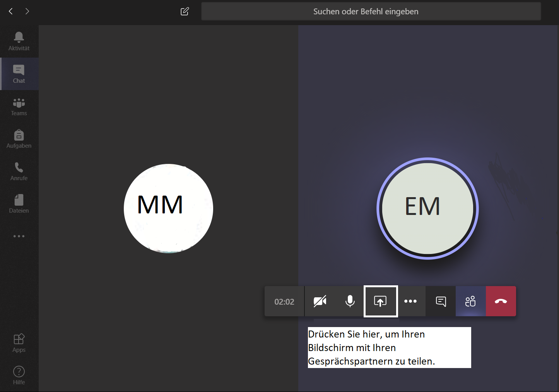
Task: Open the Teams section in sidebar
Action: pyautogui.click(x=19, y=106)
